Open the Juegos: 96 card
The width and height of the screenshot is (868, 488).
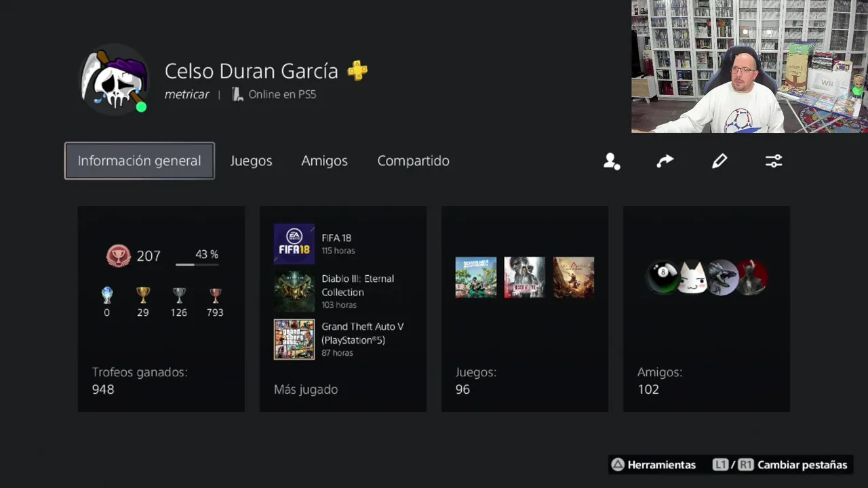tap(525, 309)
